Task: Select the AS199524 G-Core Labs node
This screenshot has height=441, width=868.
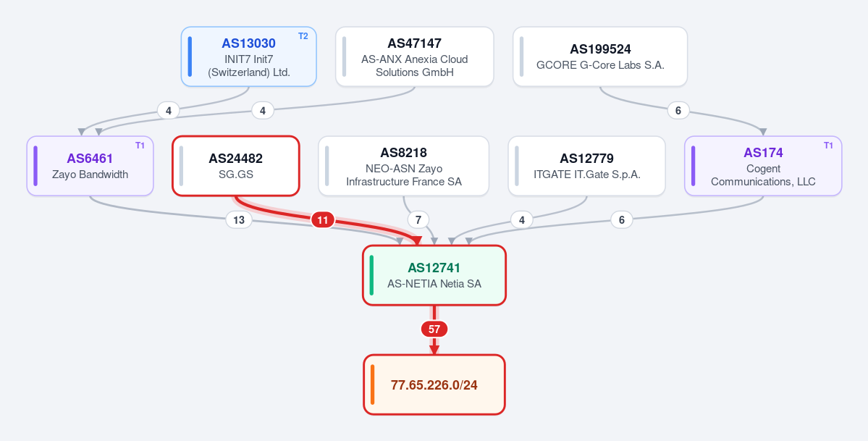Action: [x=600, y=56]
